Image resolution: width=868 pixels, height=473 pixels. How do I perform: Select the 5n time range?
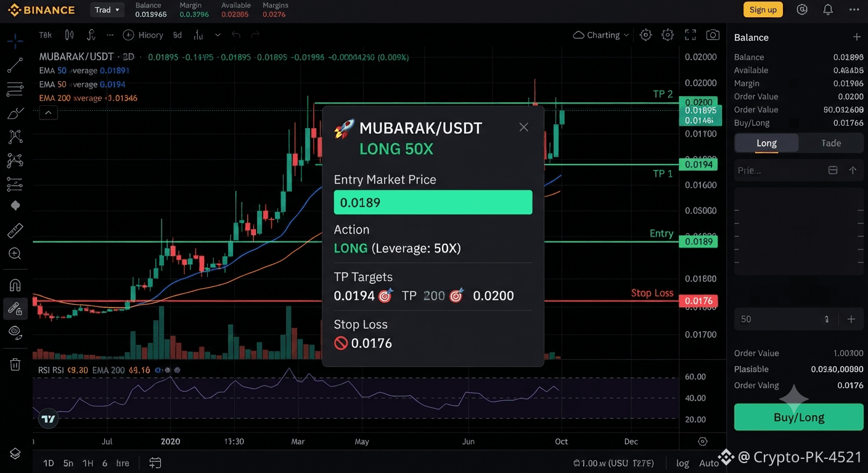pyautogui.click(x=68, y=463)
